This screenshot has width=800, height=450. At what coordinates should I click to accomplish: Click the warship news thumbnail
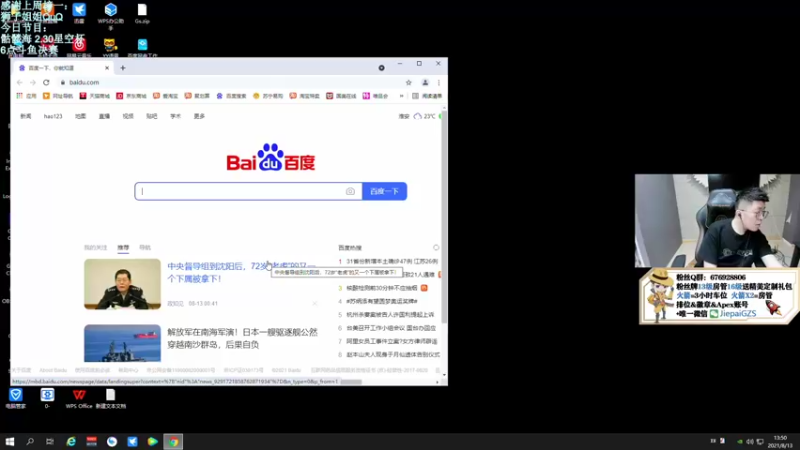[122, 343]
